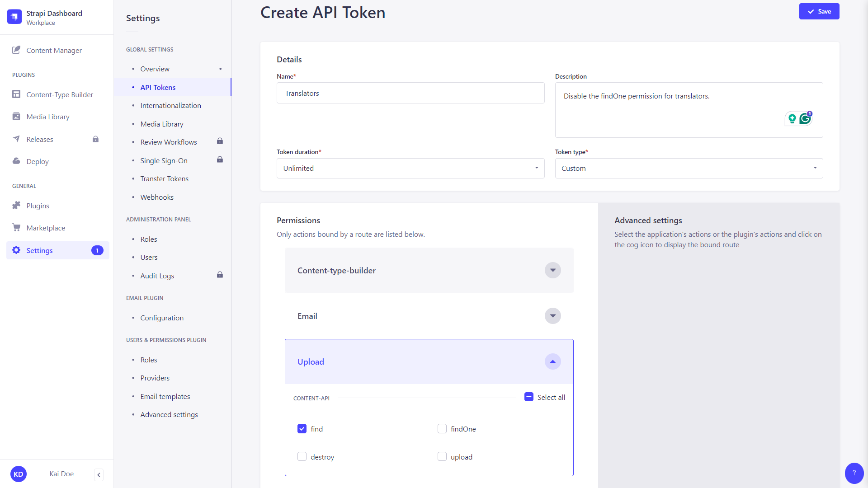
Task: Click the Releases rocket icon
Action: (16, 139)
